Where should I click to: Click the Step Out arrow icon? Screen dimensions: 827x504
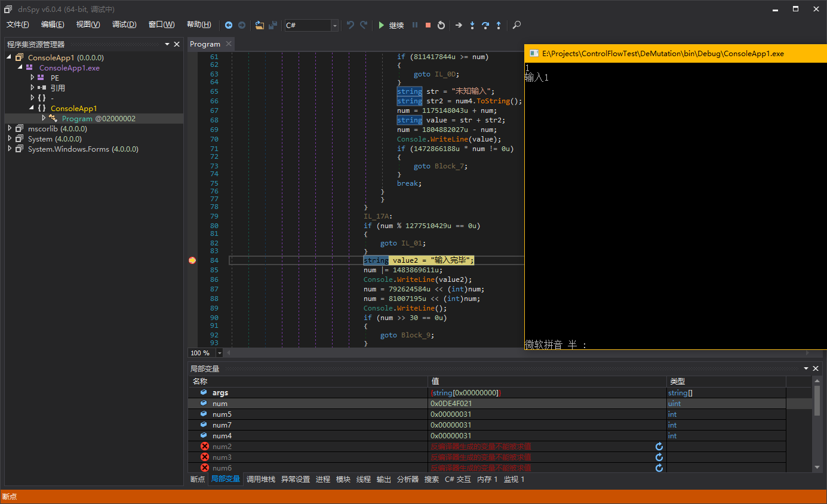click(x=499, y=25)
